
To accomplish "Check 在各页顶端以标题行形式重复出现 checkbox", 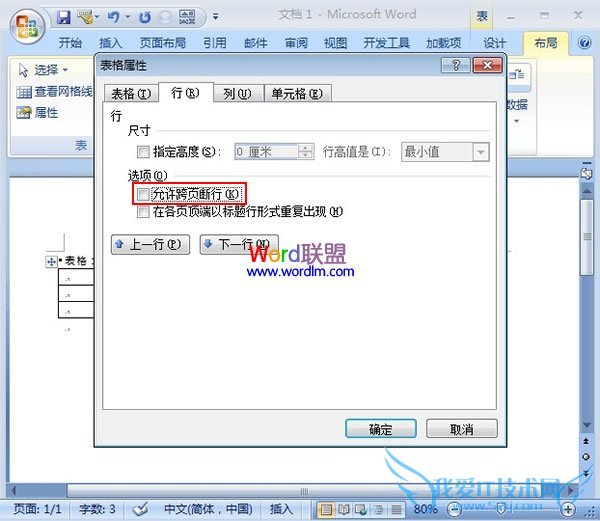I will 143,212.
